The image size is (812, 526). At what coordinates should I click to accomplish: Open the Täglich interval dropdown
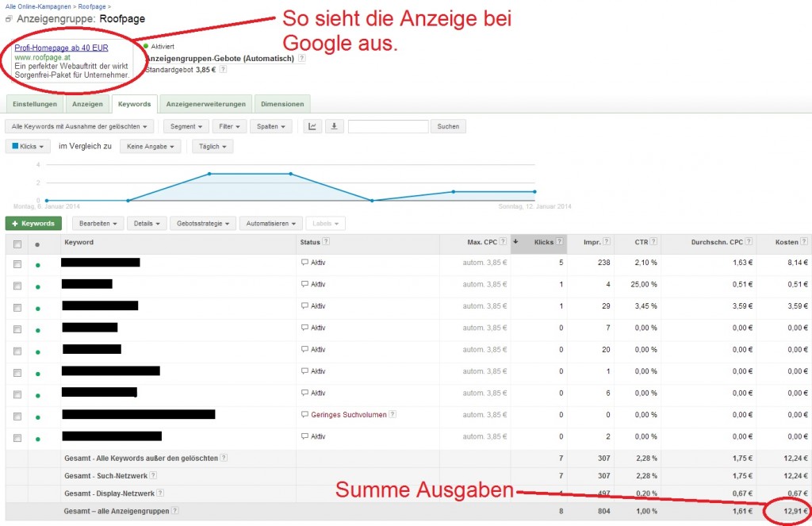coord(213,147)
